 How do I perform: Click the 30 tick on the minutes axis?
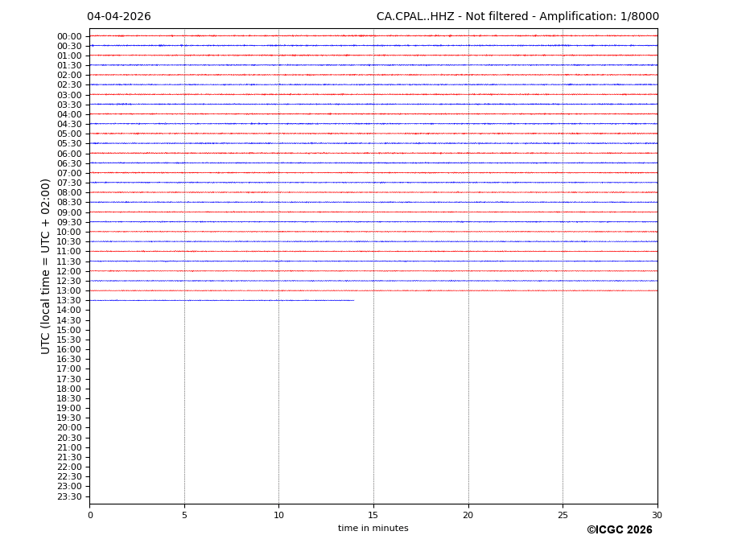[657, 515]
